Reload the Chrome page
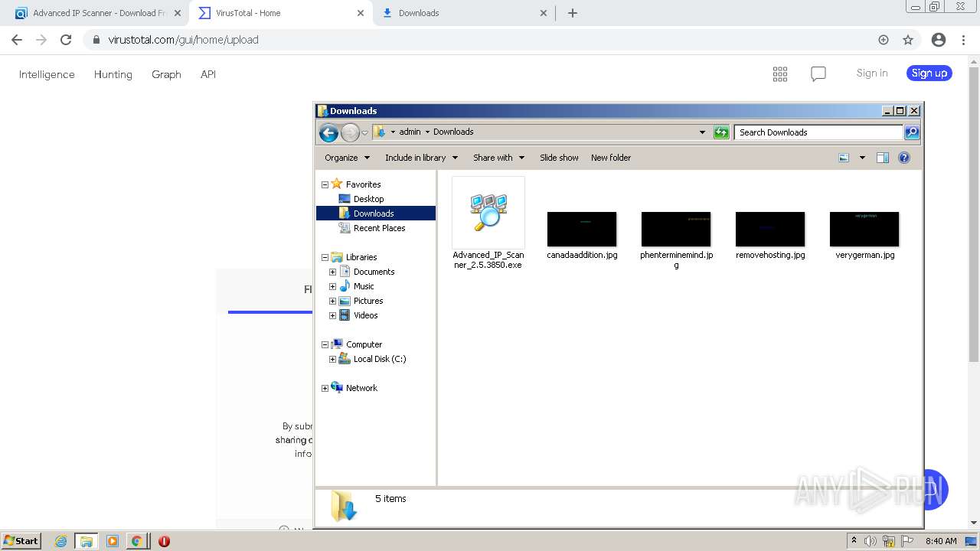Image resolution: width=980 pixels, height=551 pixels. pyautogui.click(x=66, y=40)
